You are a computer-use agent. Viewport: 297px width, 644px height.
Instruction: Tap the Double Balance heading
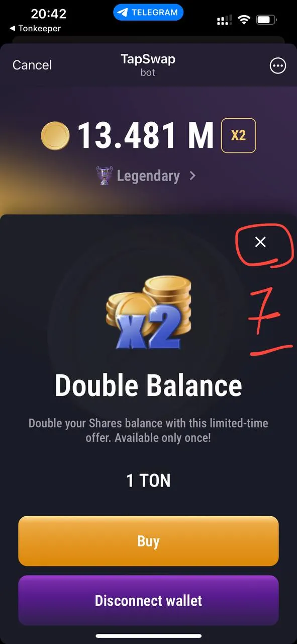[148, 386]
